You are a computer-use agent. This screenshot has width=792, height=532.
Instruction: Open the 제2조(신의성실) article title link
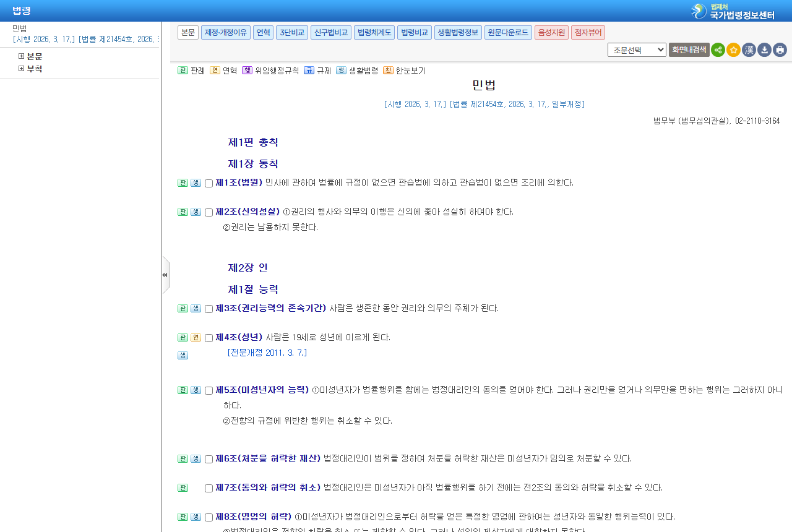point(247,212)
